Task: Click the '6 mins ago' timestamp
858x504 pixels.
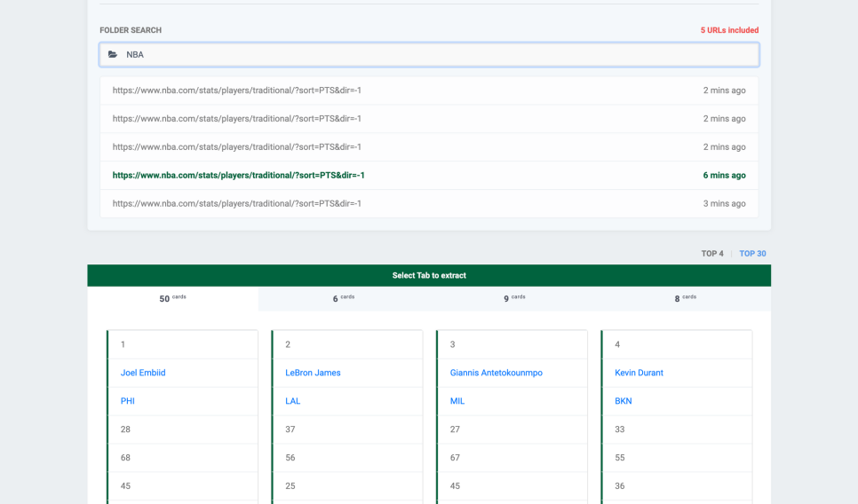Action: pos(724,176)
